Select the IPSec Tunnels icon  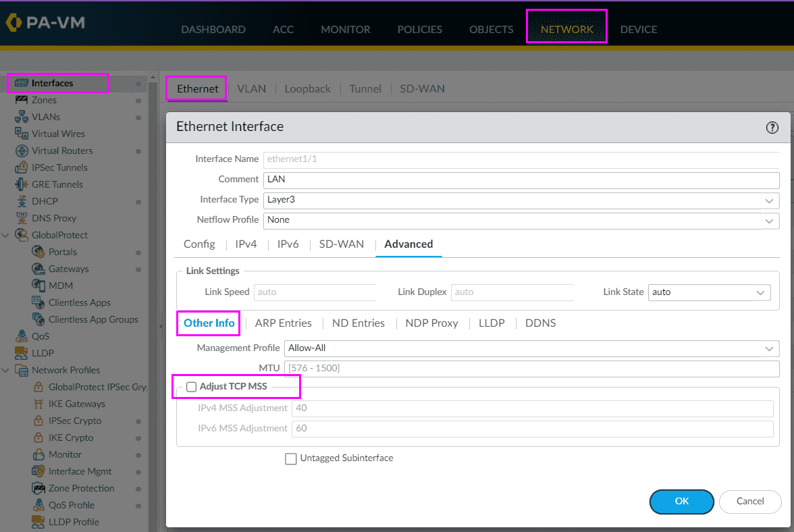pos(21,167)
